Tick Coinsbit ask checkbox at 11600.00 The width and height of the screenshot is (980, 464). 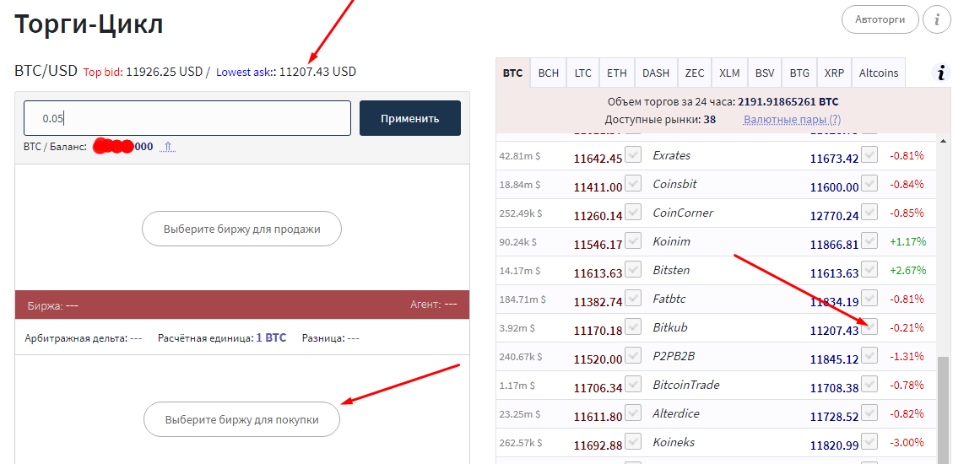[x=869, y=184]
